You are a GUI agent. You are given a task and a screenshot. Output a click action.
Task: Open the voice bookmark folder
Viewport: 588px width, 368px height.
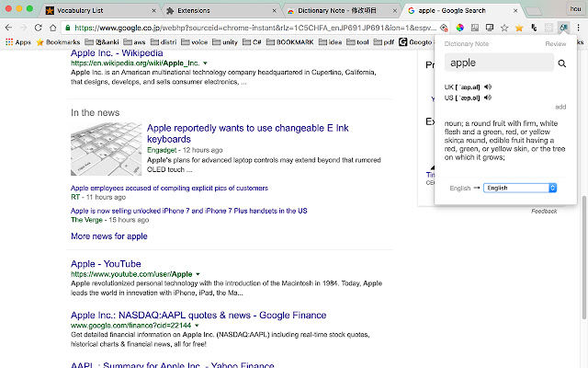pyautogui.click(x=194, y=42)
